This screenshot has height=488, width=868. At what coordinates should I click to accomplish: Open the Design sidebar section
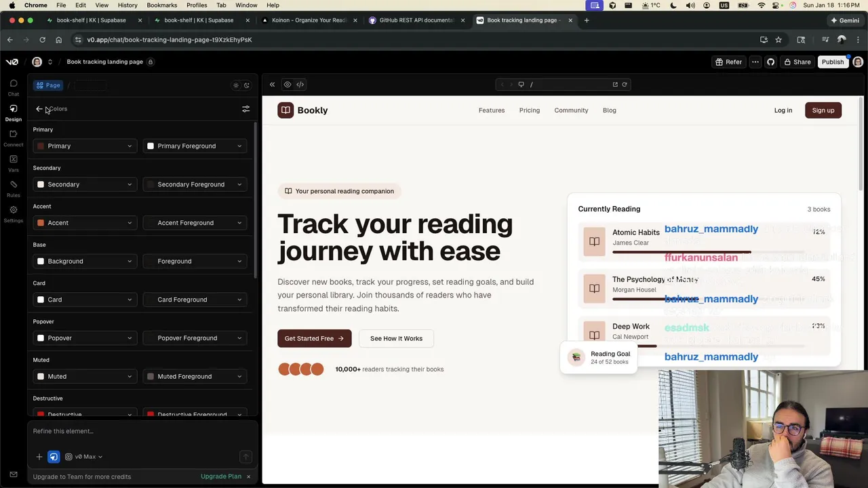point(13,113)
